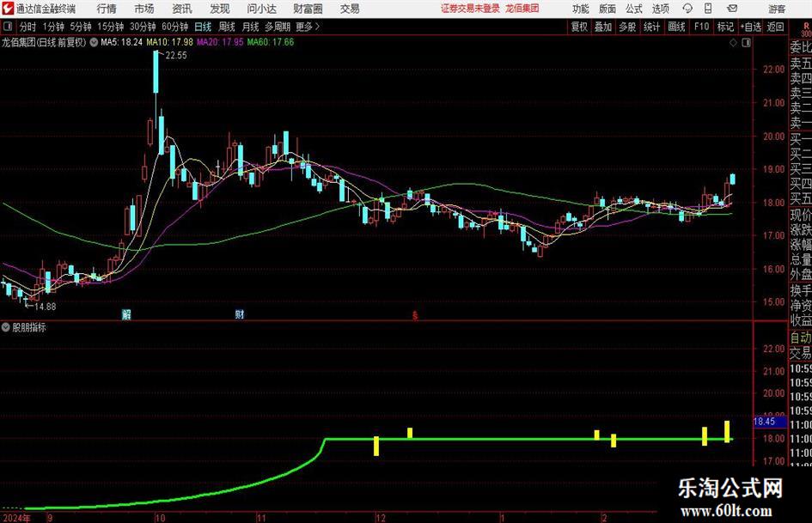This screenshot has height=523, width=812.
Task: Click the 游客 guest account label
Action: coord(777,9)
